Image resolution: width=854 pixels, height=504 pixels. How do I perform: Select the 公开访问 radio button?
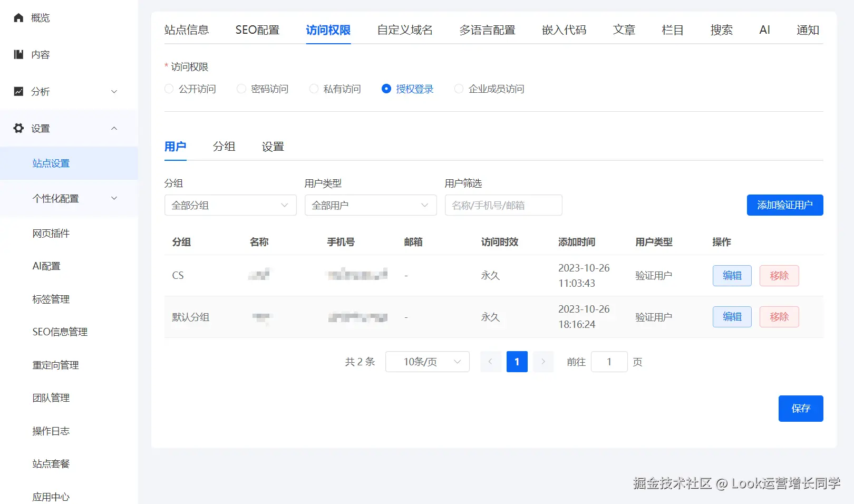point(169,89)
